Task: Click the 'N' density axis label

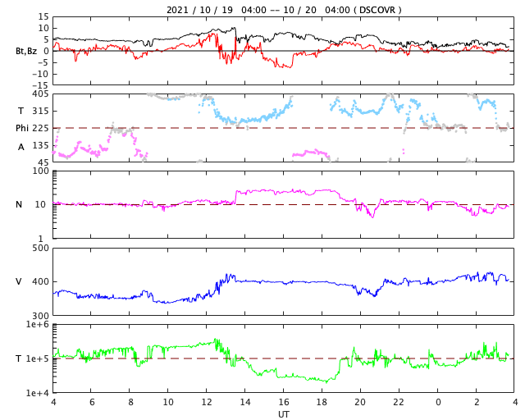Action: 19,204
